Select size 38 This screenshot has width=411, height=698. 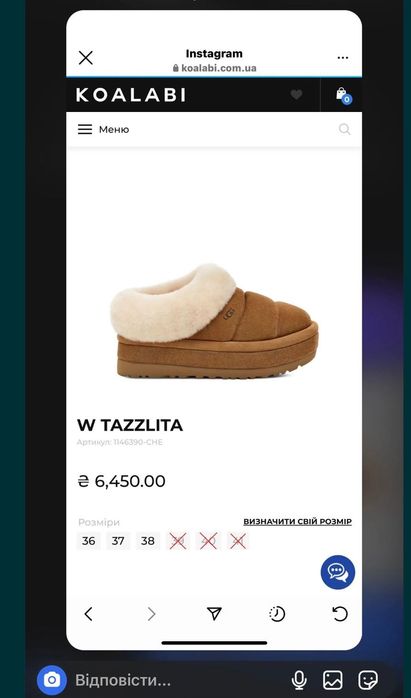click(148, 541)
